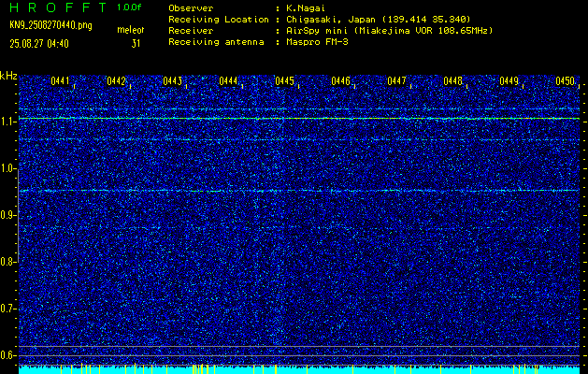The image size is (588, 374).
Task: Click the HROFFT title text
Action: click(x=59, y=7)
